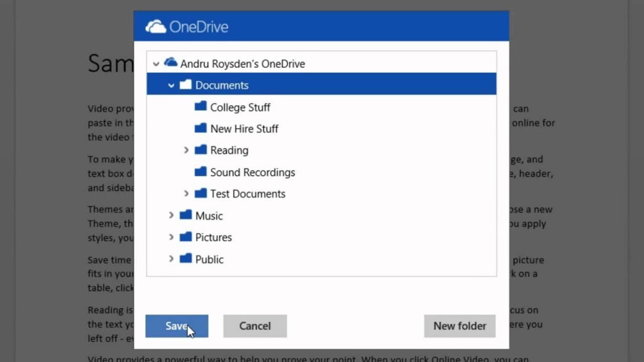
Task: Collapse Andru Roysden's OneDrive tree
Action: pos(156,63)
